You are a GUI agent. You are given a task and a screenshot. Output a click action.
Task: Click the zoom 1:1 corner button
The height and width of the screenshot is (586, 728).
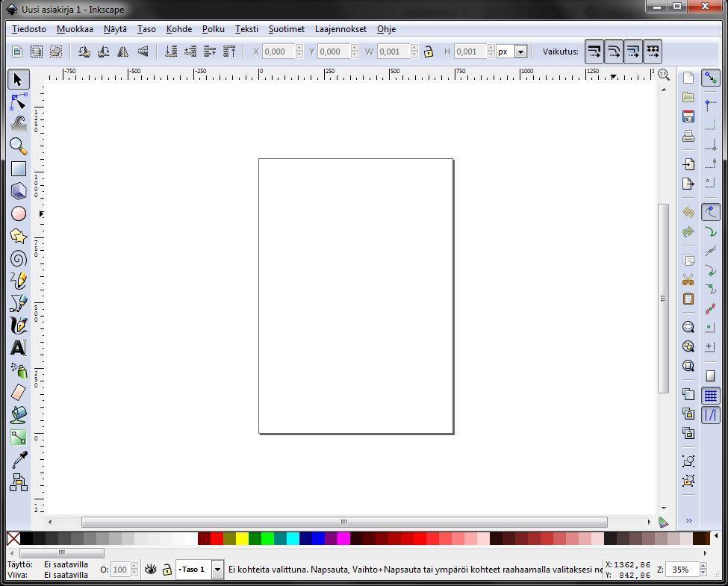point(664,75)
